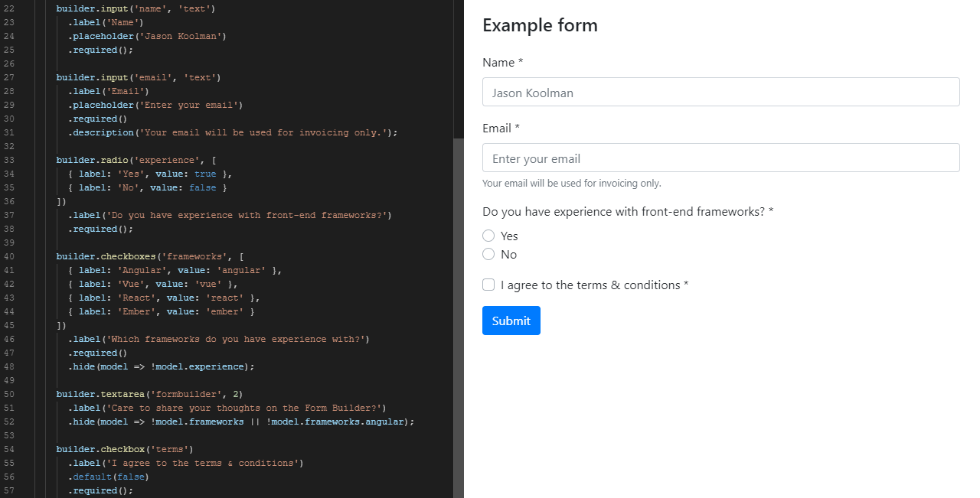Image resolution: width=980 pixels, height=498 pixels.
Task: Click the Name input field
Action: click(x=720, y=93)
